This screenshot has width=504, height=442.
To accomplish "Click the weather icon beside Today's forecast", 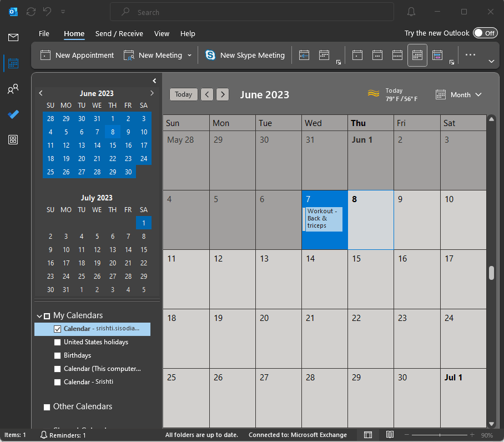I will click(x=374, y=94).
